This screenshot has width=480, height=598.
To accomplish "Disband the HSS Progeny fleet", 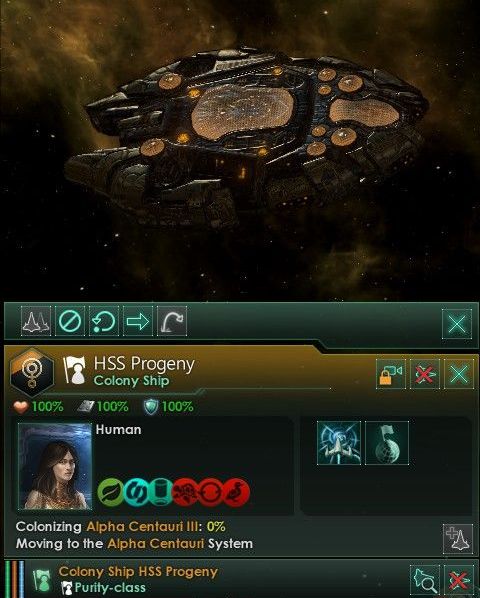I will point(425,374).
